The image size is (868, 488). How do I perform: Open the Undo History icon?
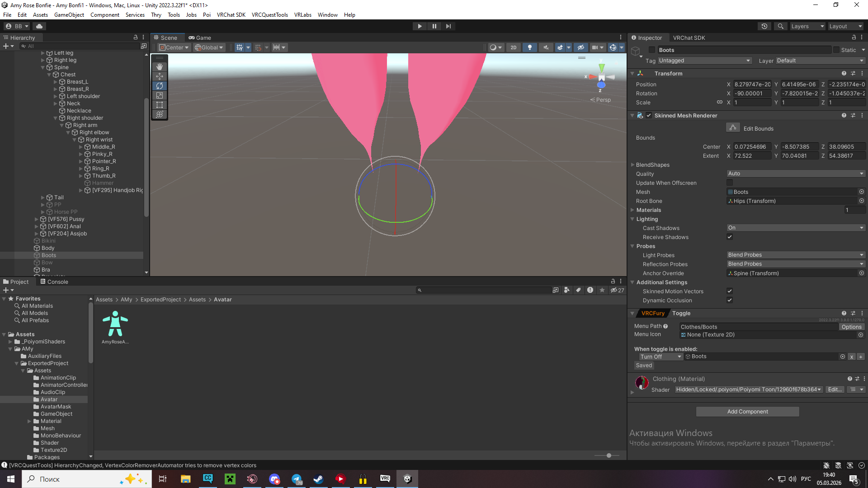click(764, 26)
